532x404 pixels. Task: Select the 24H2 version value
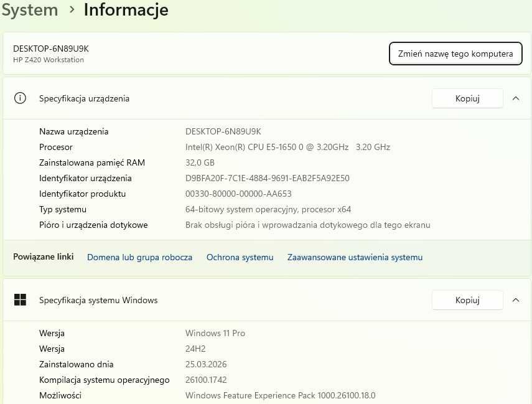click(195, 349)
